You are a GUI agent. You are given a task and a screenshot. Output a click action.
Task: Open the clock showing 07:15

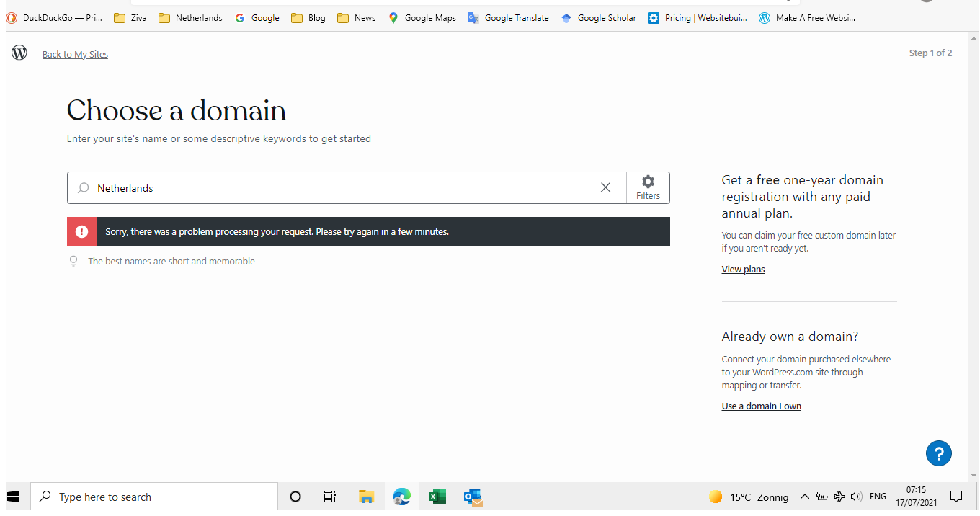tap(916, 496)
